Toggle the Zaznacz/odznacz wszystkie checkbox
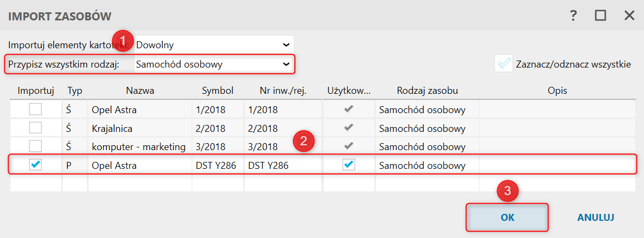The width and height of the screenshot is (644, 238). click(504, 64)
